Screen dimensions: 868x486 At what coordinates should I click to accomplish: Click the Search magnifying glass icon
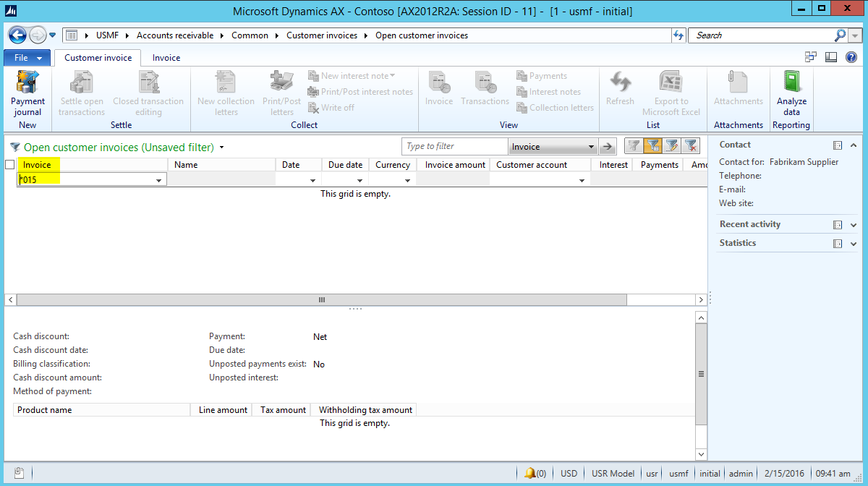click(x=840, y=35)
